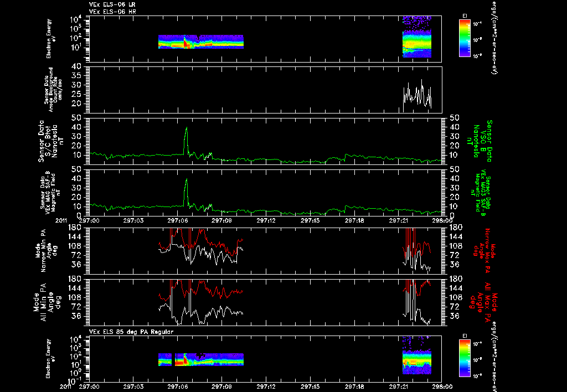The height and width of the screenshot is (392, 567).
Task: Select the 'VEx ELS 85 deg PA Regular' label
Action: coord(131,332)
